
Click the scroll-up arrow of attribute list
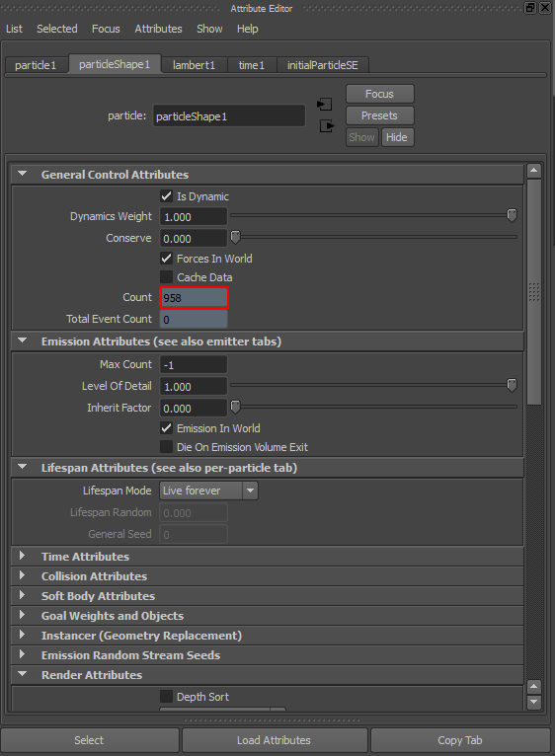pos(533,171)
